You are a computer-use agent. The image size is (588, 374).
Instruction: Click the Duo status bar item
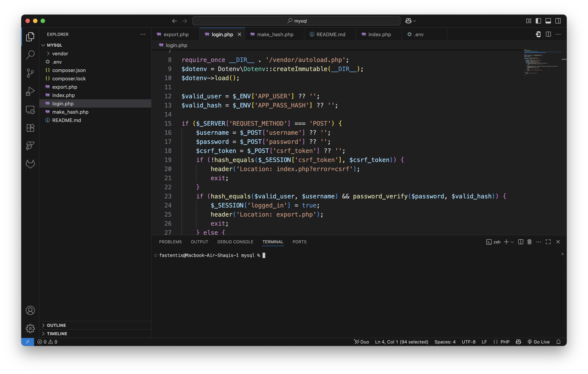[x=361, y=342]
